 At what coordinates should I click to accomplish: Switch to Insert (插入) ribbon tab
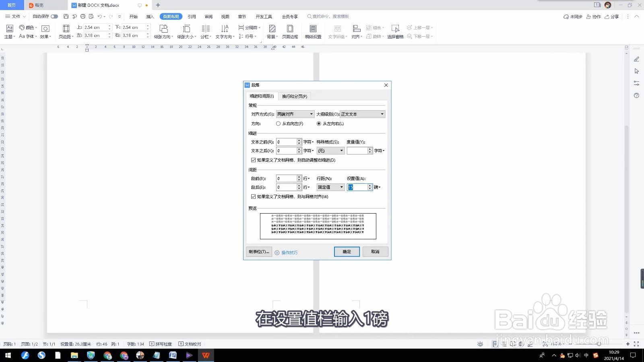150,16
